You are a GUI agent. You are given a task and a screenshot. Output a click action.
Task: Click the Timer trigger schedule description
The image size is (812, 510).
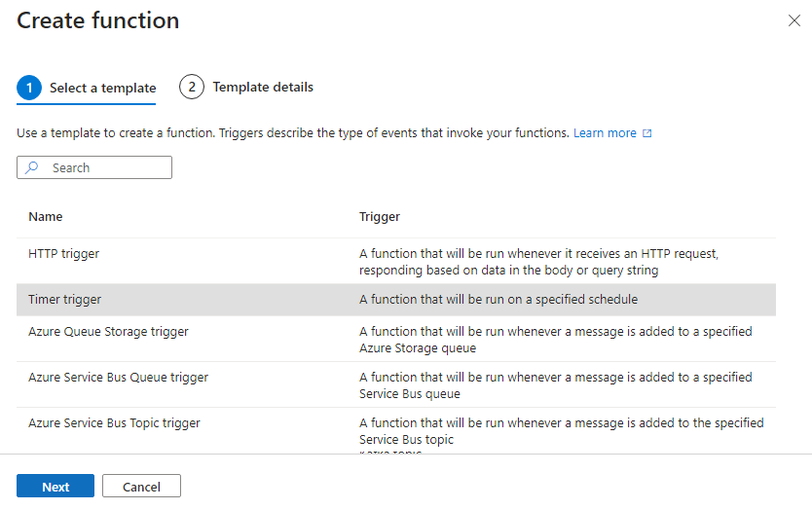click(498, 300)
